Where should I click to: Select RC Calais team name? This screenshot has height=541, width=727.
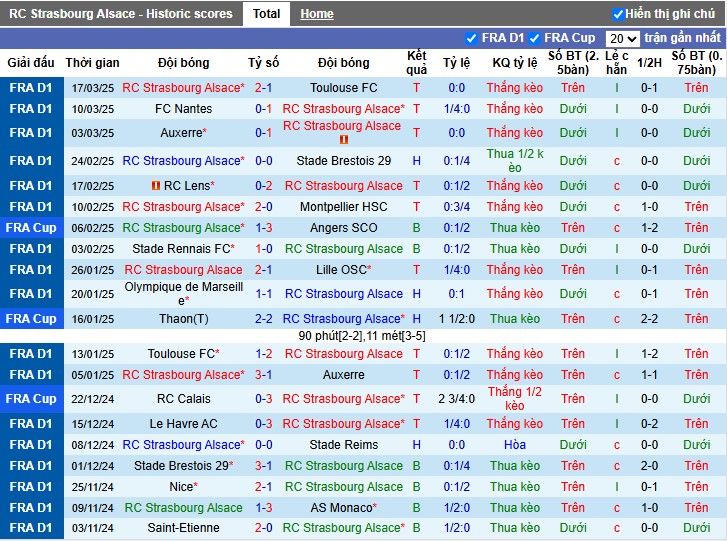pyautogui.click(x=184, y=399)
